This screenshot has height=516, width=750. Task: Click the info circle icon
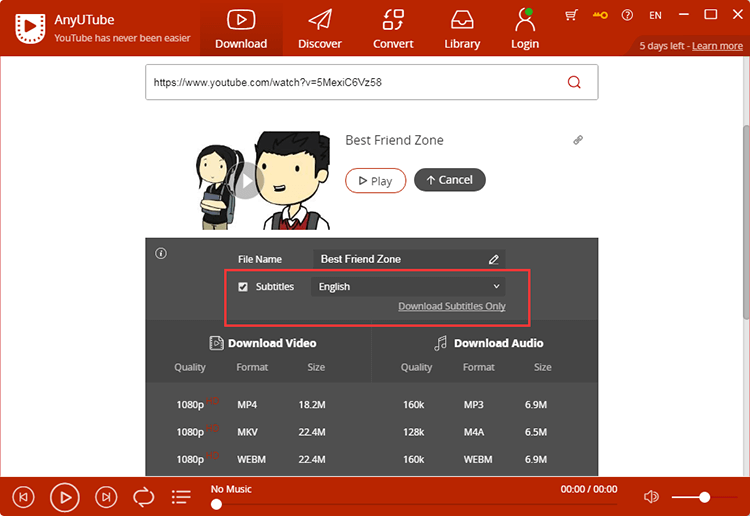pyautogui.click(x=161, y=253)
